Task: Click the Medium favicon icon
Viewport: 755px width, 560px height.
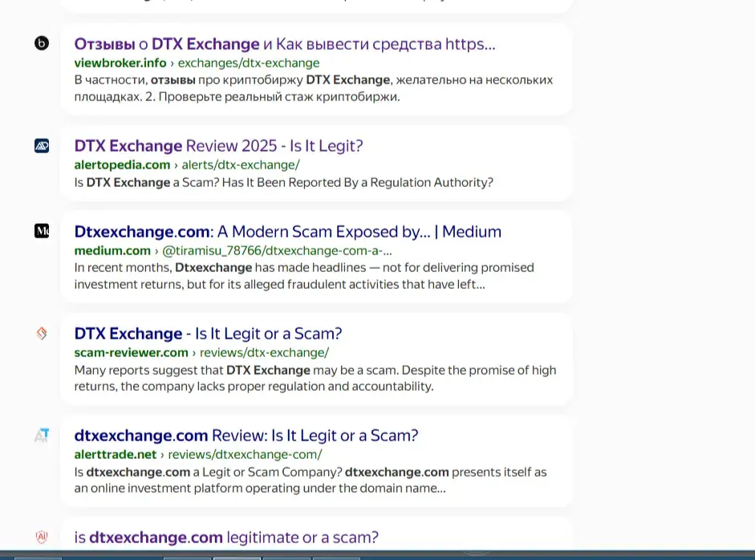Action: click(x=42, y=231)
